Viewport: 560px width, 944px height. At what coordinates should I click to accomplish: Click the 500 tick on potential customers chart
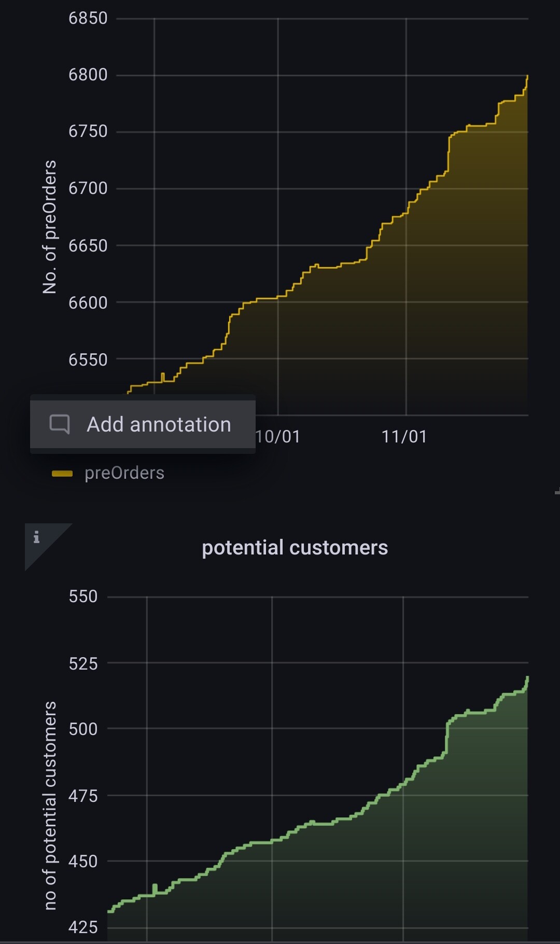click(83, 729)
